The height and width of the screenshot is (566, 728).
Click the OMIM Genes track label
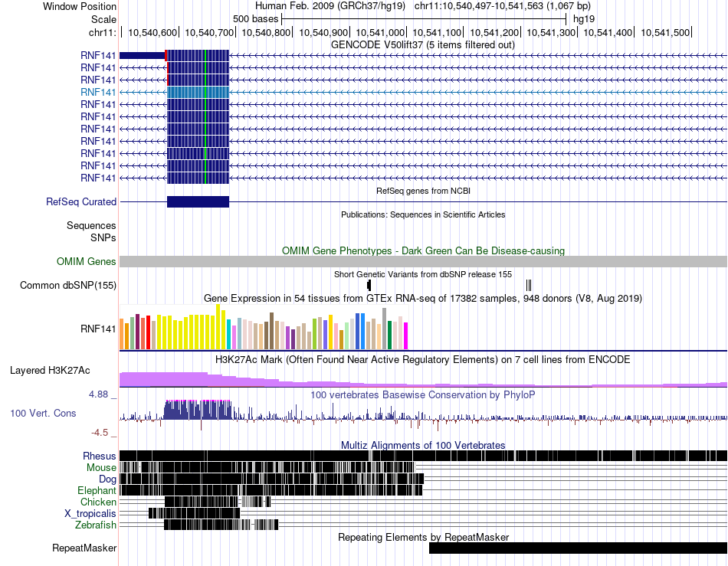86,262
